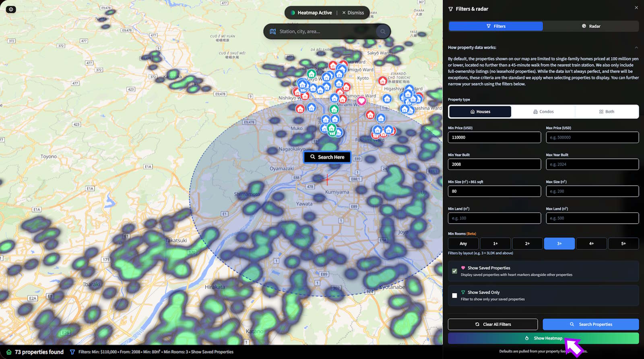Image resolution: width=644 pixels, height=359 pixels.
Task: Click the Clear All Filters button
Action: click(493, 324)
